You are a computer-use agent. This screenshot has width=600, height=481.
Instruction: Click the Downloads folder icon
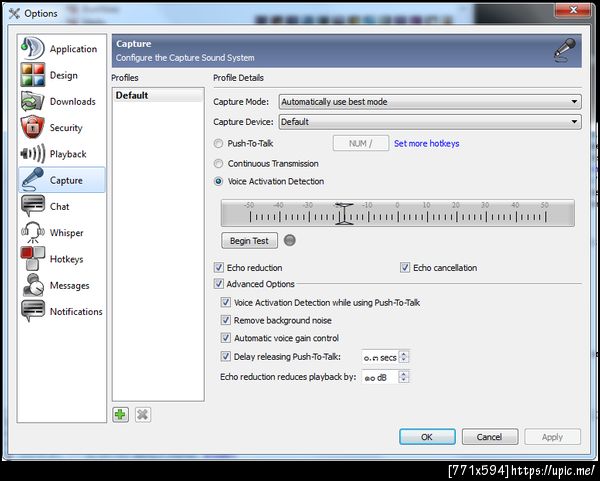click(x=33, y=101)
